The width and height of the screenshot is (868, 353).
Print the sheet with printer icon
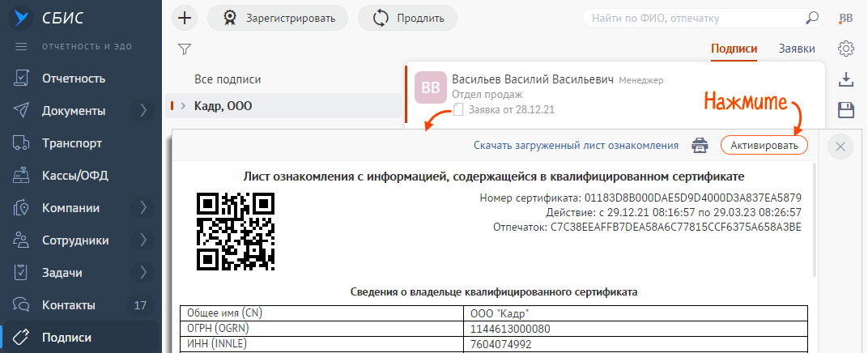700,146
